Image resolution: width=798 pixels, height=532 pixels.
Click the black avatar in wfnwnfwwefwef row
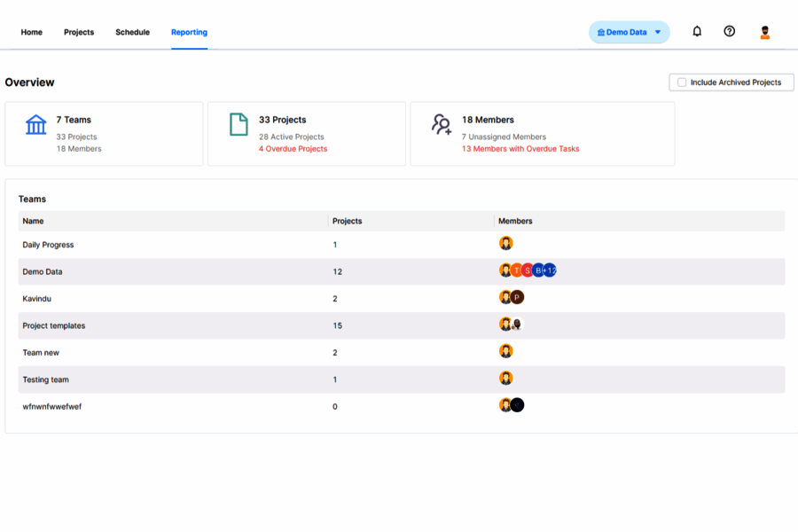click(x=517, y=405)
